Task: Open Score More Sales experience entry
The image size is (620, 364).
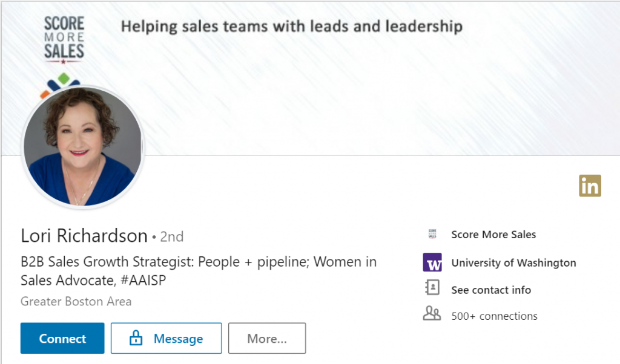Action: [494, 234]
